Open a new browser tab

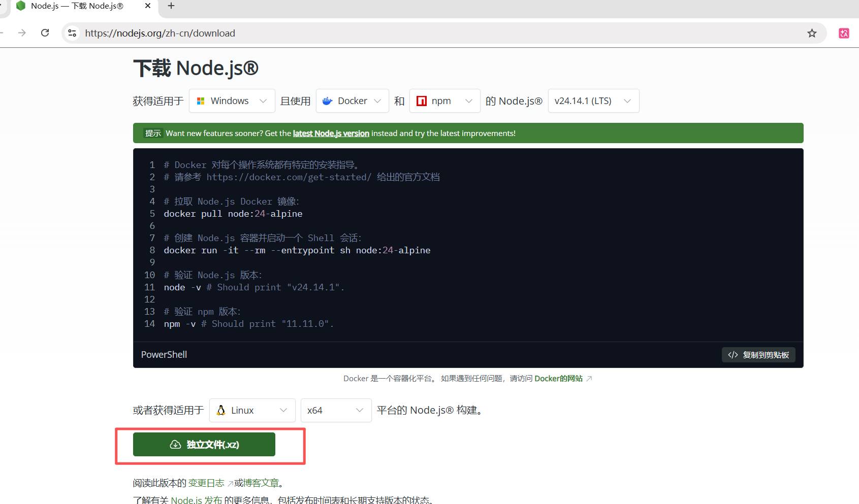click(171, 6)
